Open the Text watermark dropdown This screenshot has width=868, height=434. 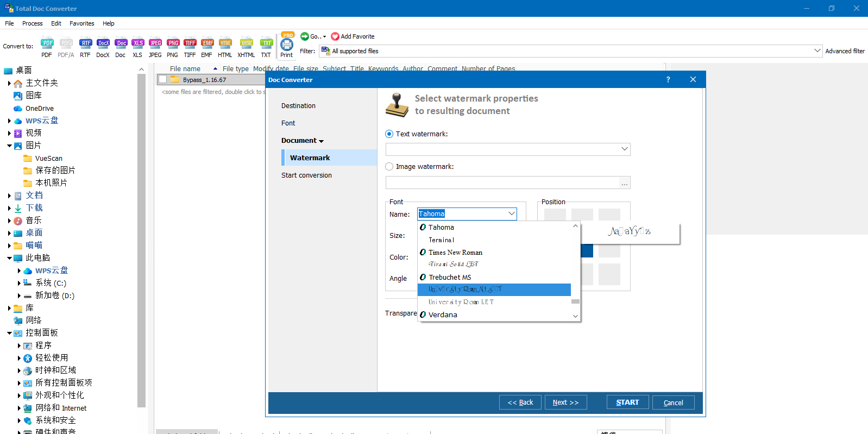click(x=624, y=149)
